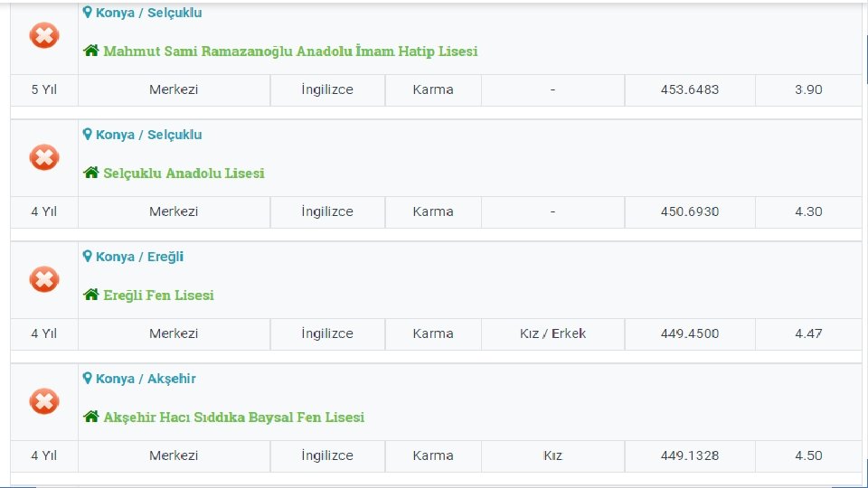The height and width of the screenshot is (488, 868).
Task: Select the 5 Yıl duration cell
Action: pos(43,89)
